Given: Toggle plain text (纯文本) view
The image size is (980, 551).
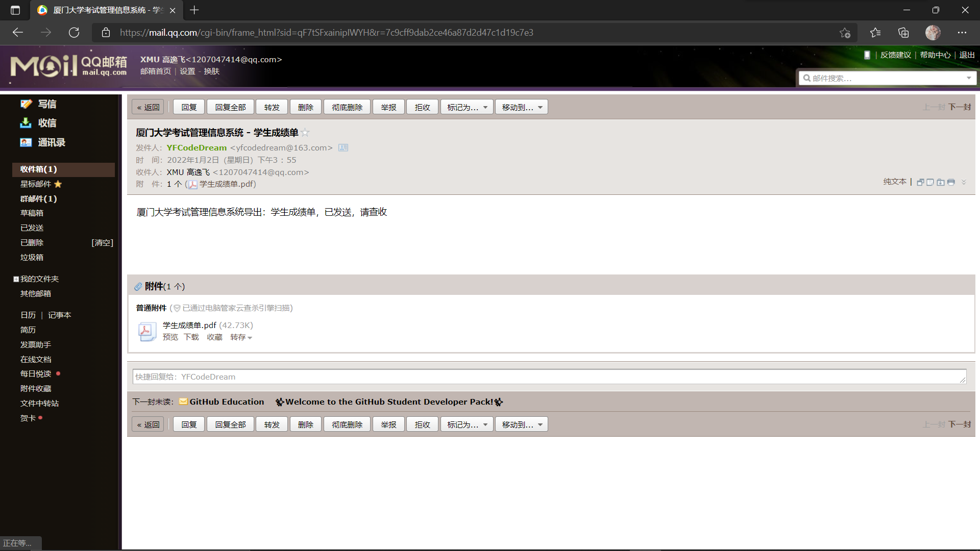Looking at the screenshot, I should pos(895,182).
